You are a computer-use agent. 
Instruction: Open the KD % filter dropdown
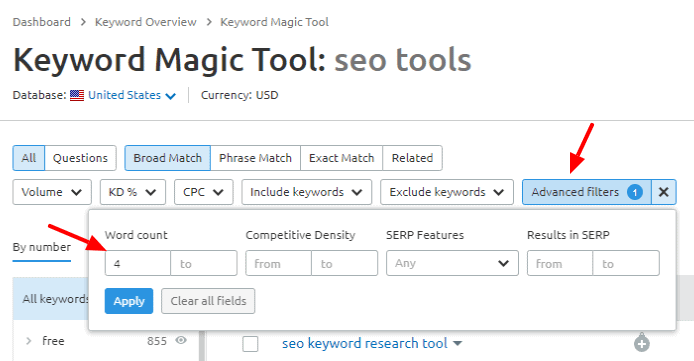pos(133,192)
